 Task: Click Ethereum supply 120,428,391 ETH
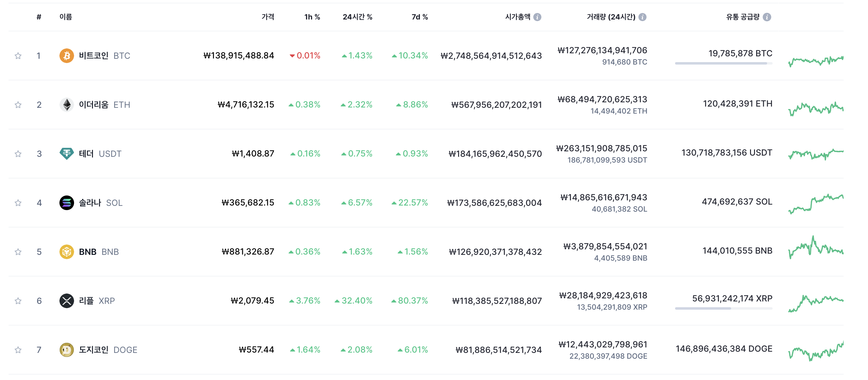point(738,104)
